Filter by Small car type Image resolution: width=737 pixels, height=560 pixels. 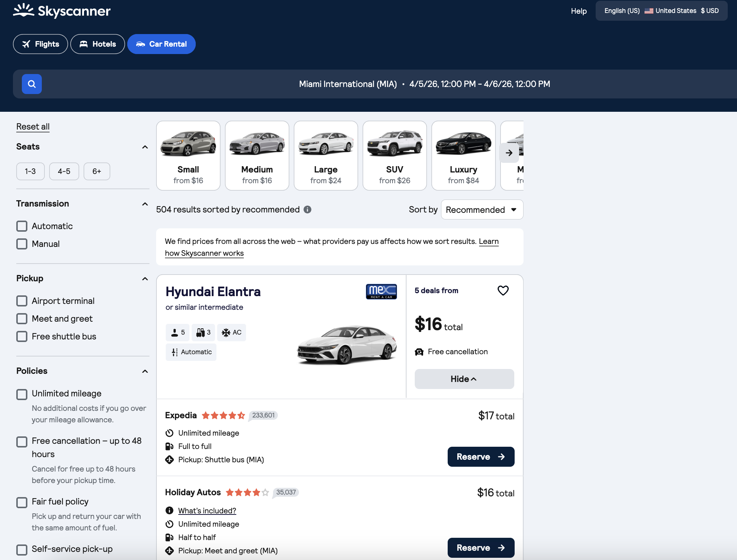pyautogui.click(x=188, y=155)
